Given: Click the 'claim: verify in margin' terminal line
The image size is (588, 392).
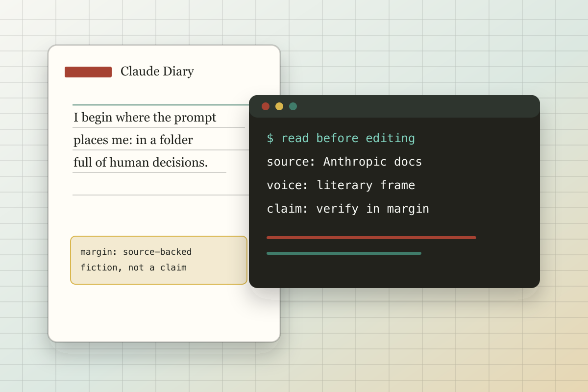Looking at the screenshot, I should point(348,209).
